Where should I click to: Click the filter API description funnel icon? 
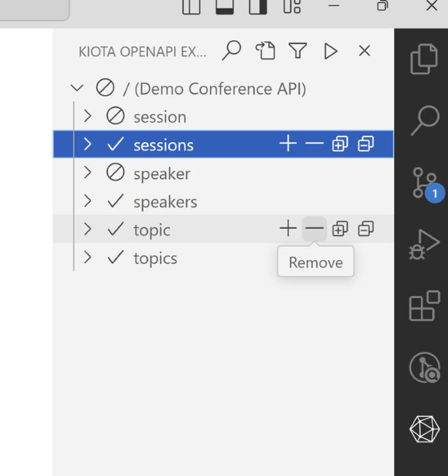point(298,51)
